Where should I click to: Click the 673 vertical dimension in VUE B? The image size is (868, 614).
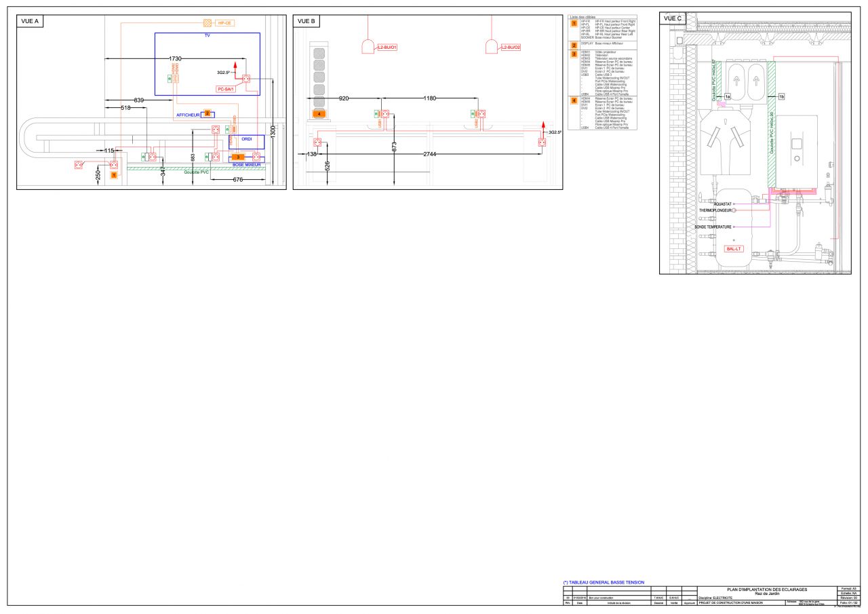[x=394, y=147]
